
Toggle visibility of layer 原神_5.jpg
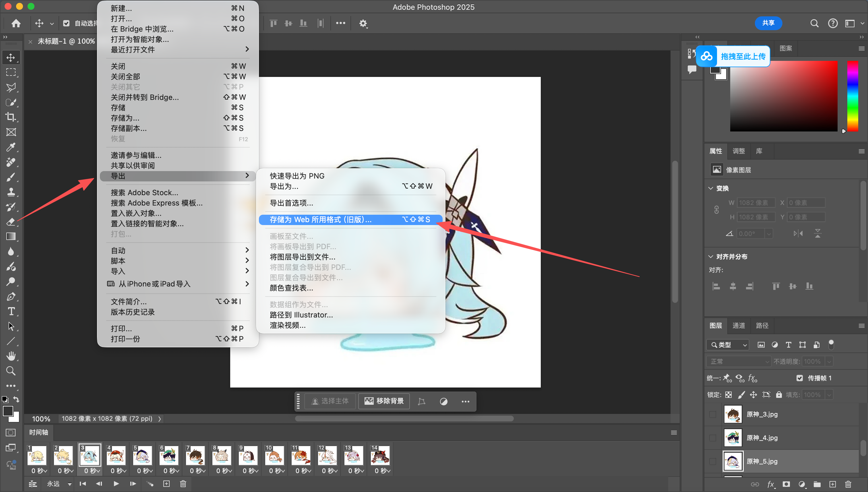pyautogui.click(x=713, y=461)
